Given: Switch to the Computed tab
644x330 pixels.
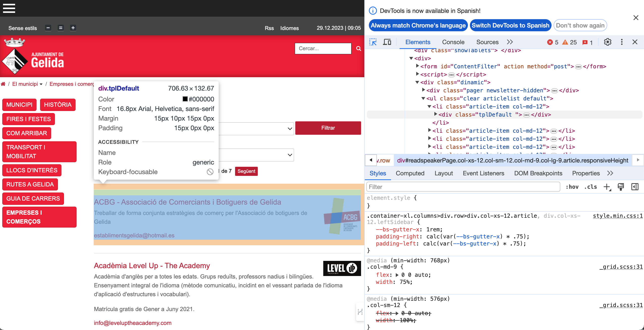Looking at the screenshot, I should 410,173.
